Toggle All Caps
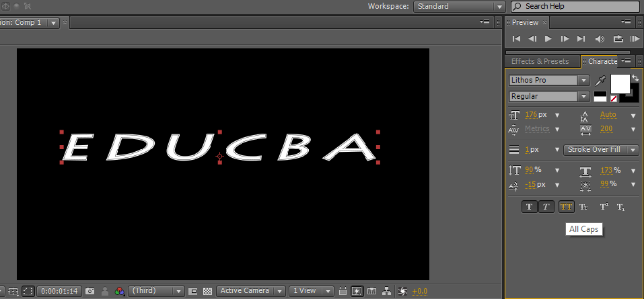 click(x=567, y=207)
